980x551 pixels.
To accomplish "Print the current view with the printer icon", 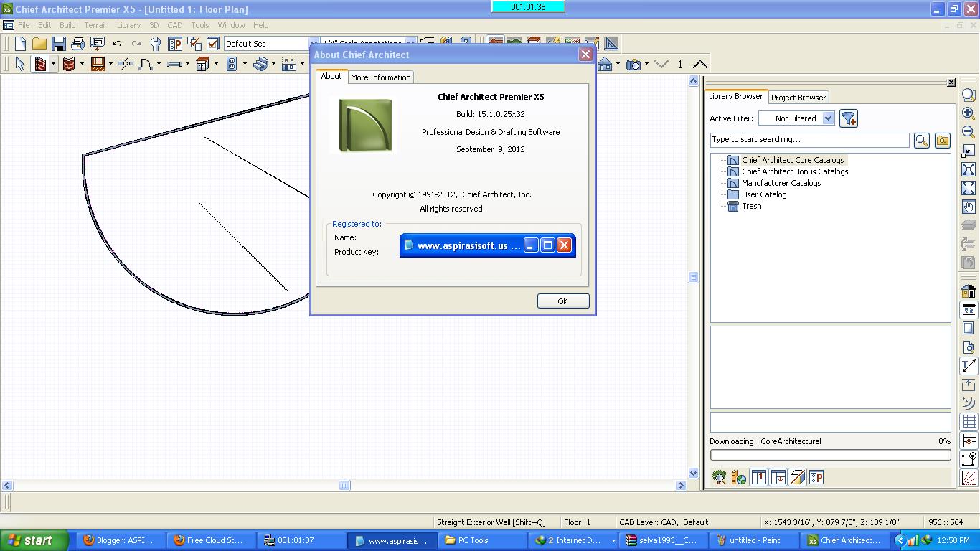I will [x=78, y=44].
